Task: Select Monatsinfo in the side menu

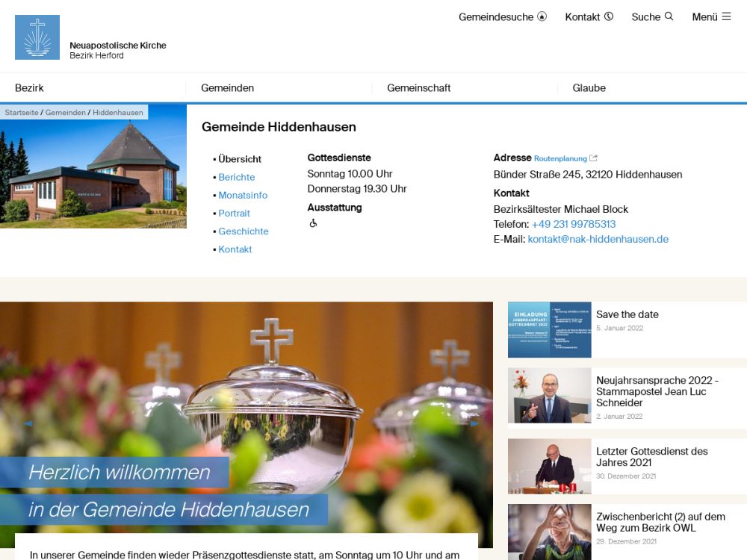Action: click(243, 195)
